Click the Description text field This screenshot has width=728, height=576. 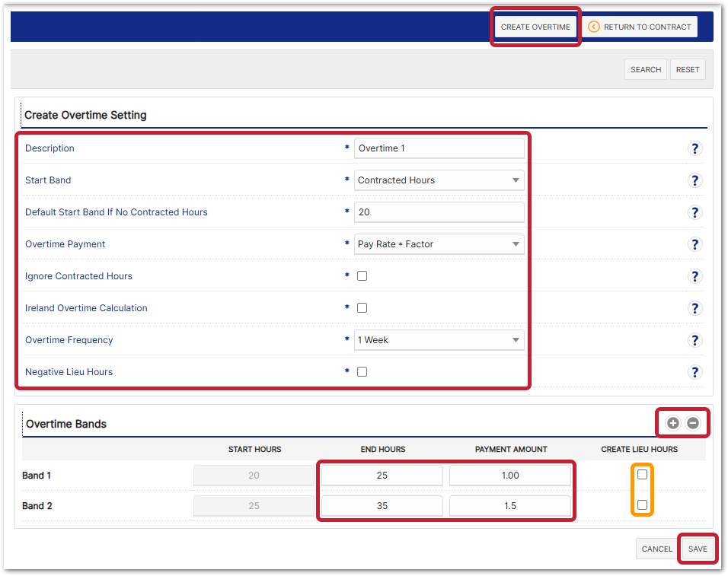point(439,148)
